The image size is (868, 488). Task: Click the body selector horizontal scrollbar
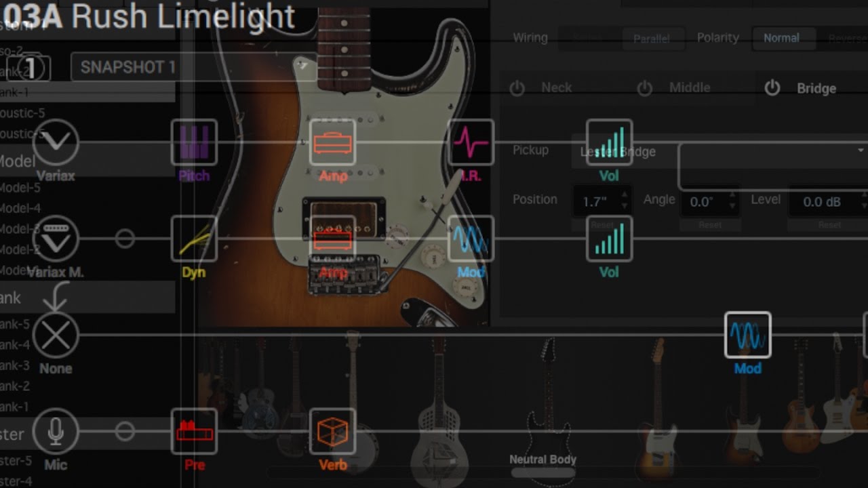(542, 473)
